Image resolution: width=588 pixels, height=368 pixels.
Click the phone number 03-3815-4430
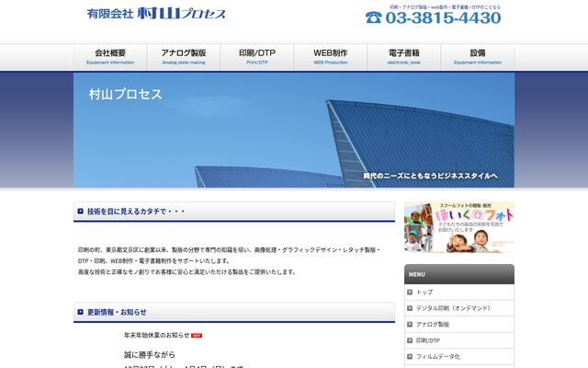click(x=443, y=17)
